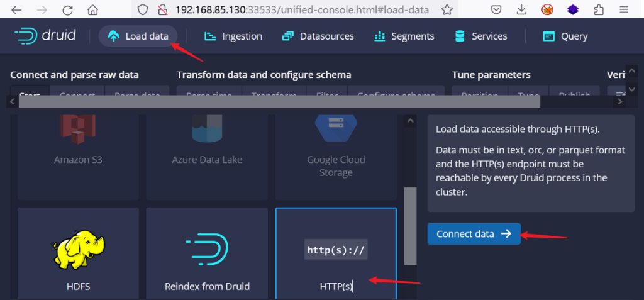Click 'Transform data and configure schema' heading
This screenshot has width=644, height=300.
click(264, 75)
